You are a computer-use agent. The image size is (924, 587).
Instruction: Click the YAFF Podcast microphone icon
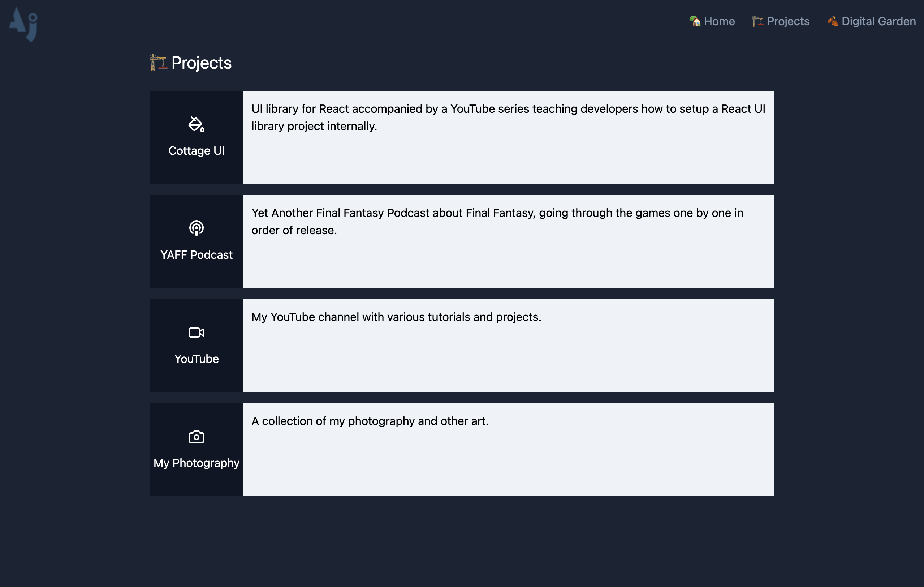point(196,228)
